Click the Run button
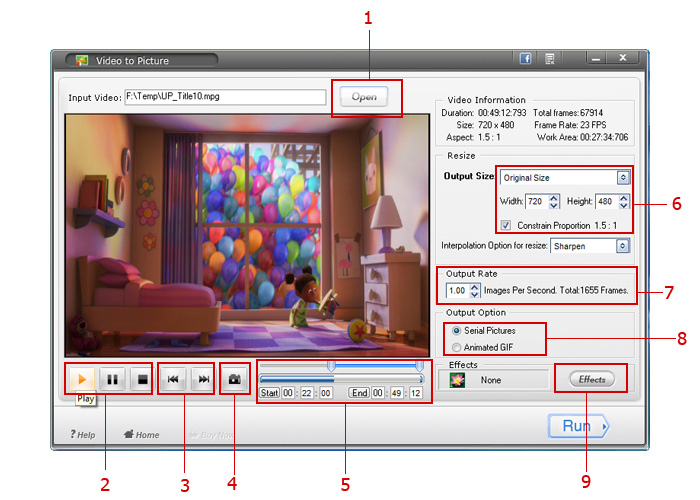 579,427
